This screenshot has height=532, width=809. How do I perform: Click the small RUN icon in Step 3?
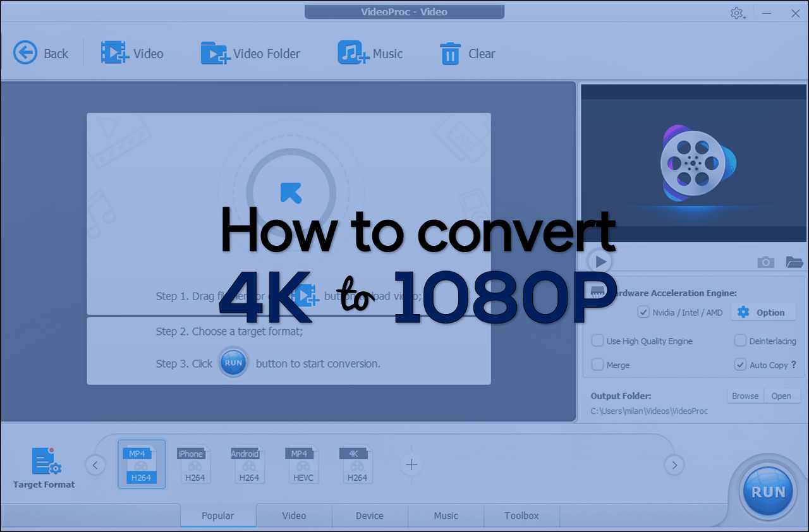(234, 363)
